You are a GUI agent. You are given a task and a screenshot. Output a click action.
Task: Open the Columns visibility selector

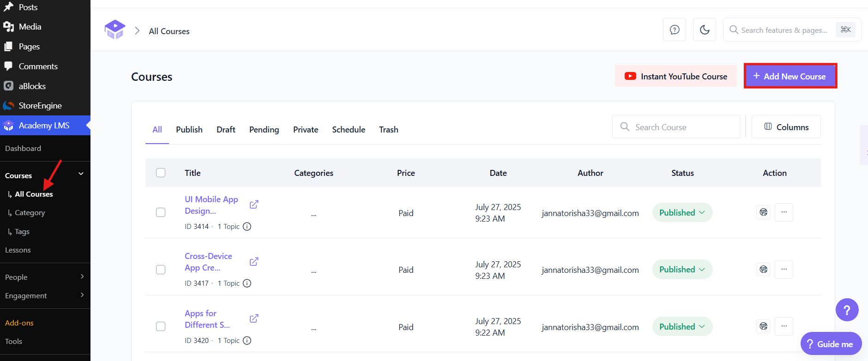pos(786,127)
